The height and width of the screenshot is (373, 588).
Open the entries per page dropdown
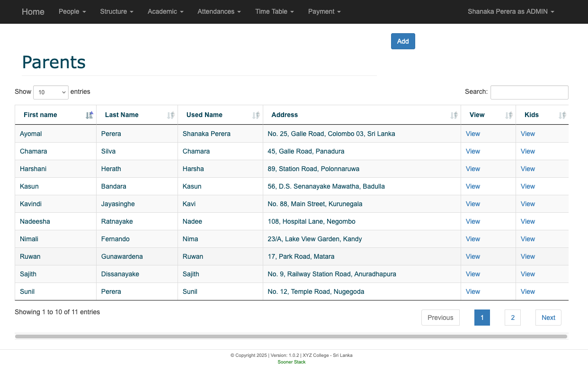[51, 92]
